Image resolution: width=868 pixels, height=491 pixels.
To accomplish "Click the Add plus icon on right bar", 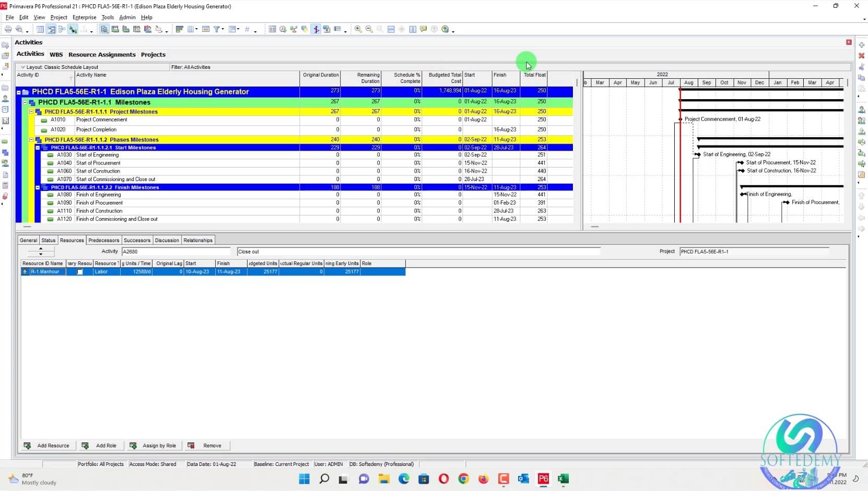I will pos(862,45).
